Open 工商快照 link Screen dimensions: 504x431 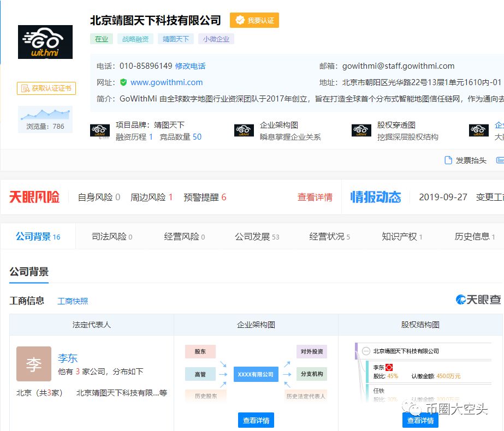[x=73, y=301]
